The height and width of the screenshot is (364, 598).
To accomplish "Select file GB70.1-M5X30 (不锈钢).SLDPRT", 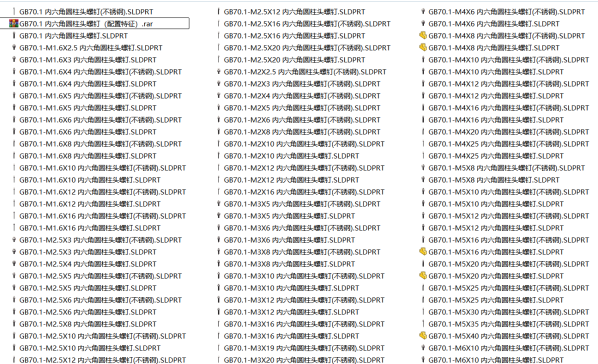I will [x=509, y=312].
